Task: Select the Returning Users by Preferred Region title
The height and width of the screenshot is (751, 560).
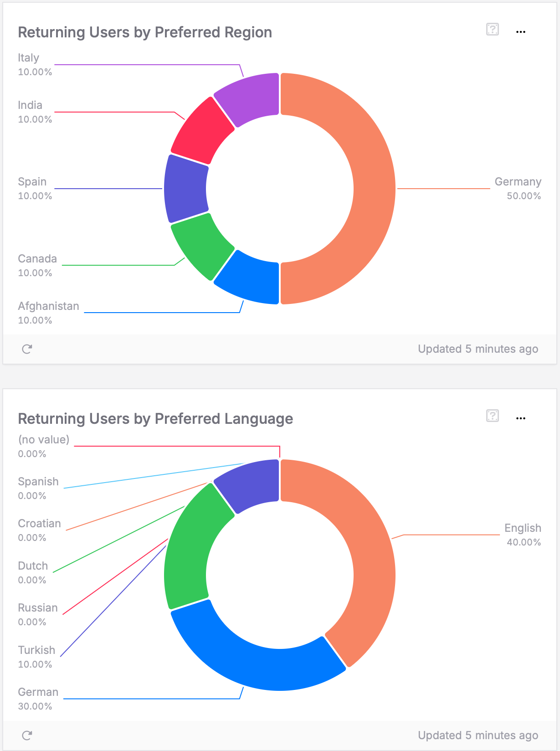Action: click(x=145, y=32)
